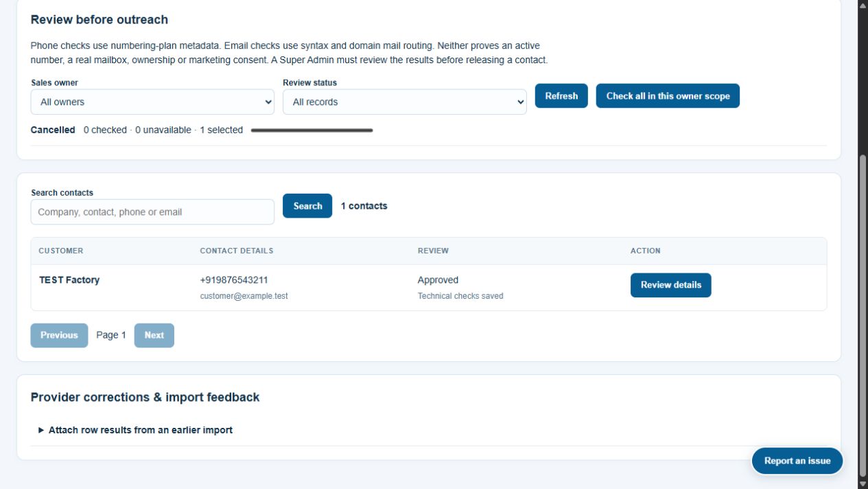Open Review details for TEST Factory
The image size is (868, 489).
click(671, 285)
